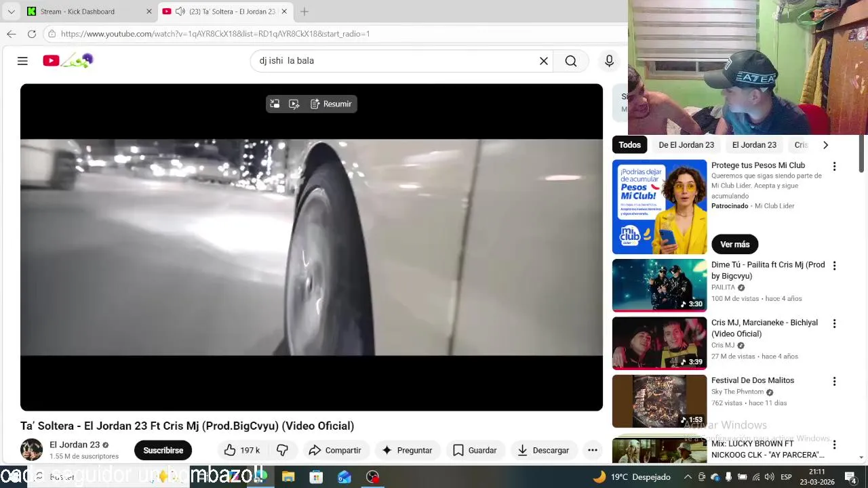Reload the page
The width and height of the screenshot is (868, 488).
point(32,34)
